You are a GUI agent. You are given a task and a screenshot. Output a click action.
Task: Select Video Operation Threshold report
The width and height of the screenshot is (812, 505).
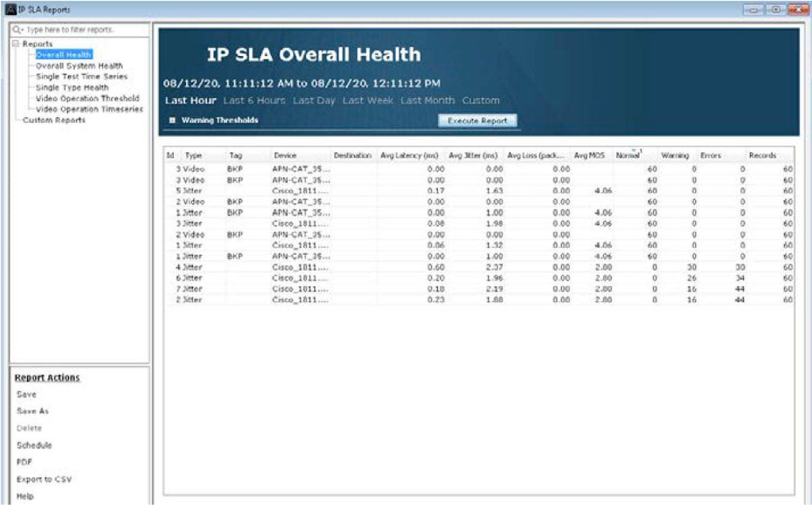pos(87,98)
